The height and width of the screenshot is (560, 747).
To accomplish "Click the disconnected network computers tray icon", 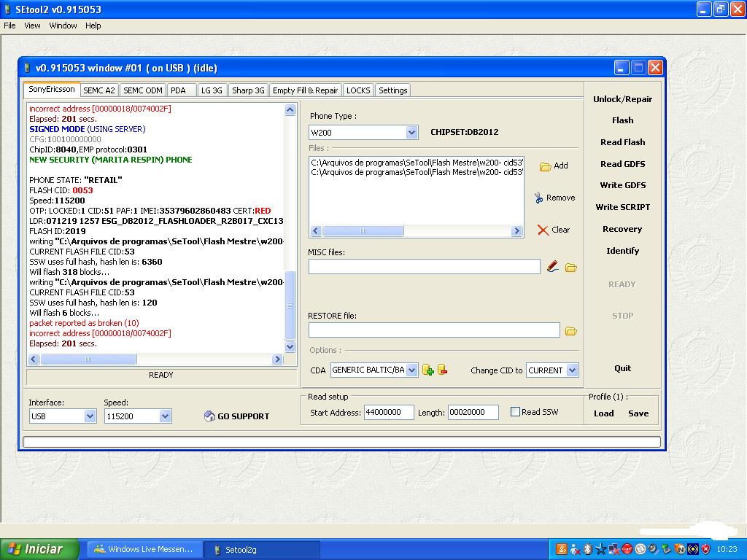I will [614, 549].
